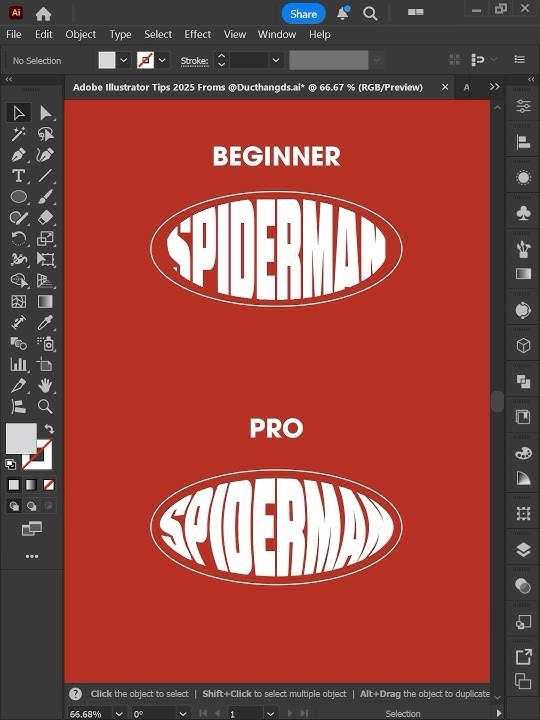
Task: Reset to default fill and stroke
Action: 10,464
